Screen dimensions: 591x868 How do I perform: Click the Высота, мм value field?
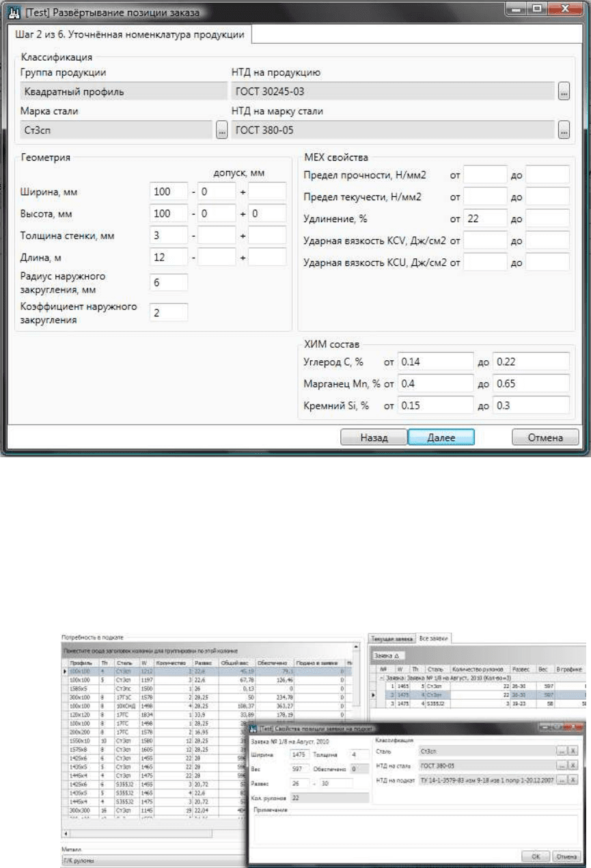click(x=169, y=214)
